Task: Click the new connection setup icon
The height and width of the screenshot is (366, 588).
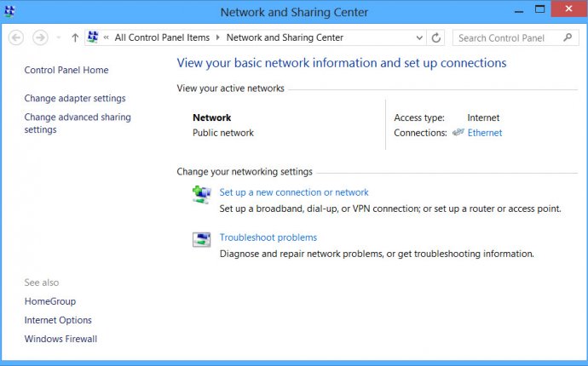Action: (x=202, y=194)
